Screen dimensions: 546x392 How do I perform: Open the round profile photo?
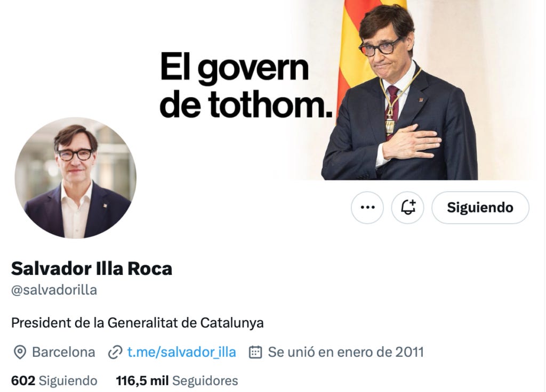(x=76, y=178)
